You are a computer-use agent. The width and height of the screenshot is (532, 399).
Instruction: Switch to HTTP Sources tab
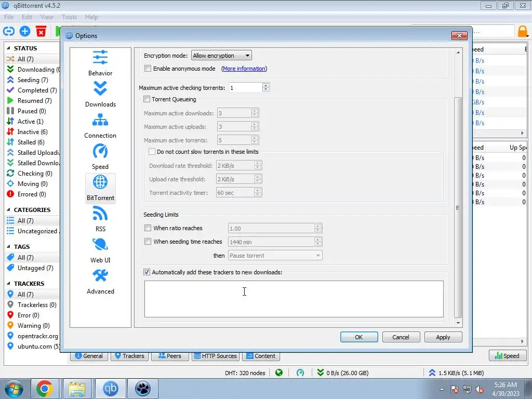click(216, 356)
